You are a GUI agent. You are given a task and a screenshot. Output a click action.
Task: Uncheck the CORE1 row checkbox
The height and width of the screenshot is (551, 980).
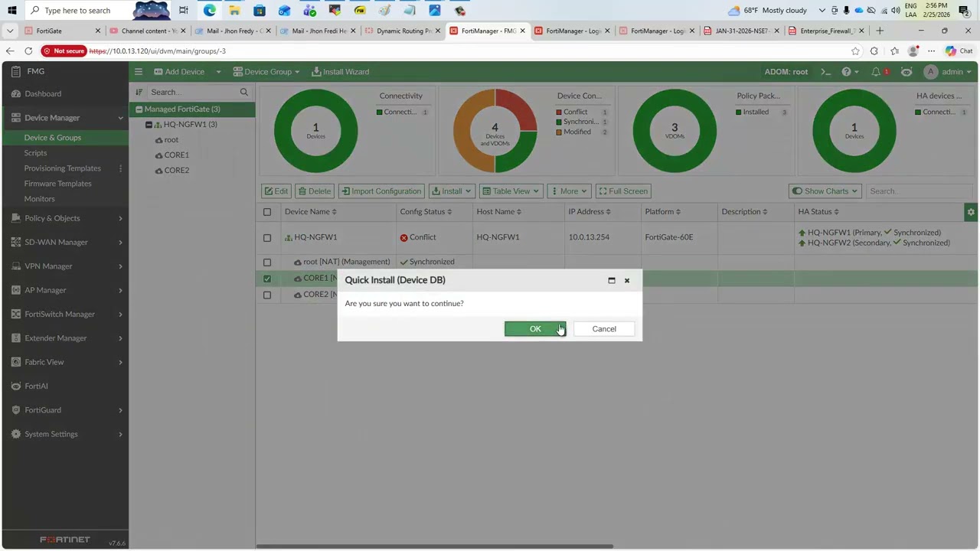(x=267, y=279)
